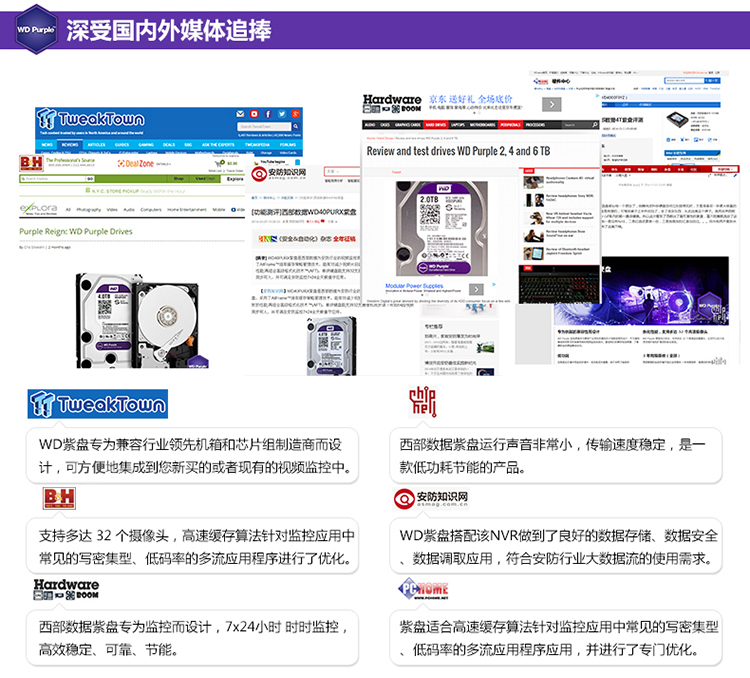Click the PCHome search field in the top right

tap(684, 80)
